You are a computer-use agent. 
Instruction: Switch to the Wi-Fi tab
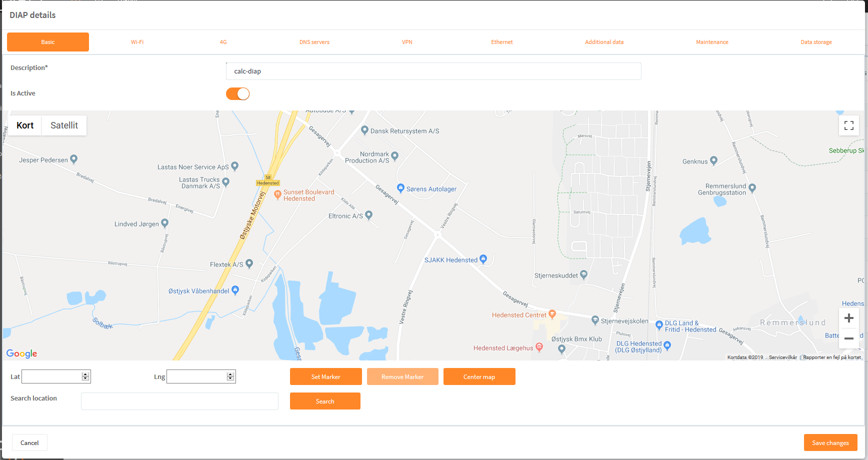pyautogui.click(x=137, y=42)
